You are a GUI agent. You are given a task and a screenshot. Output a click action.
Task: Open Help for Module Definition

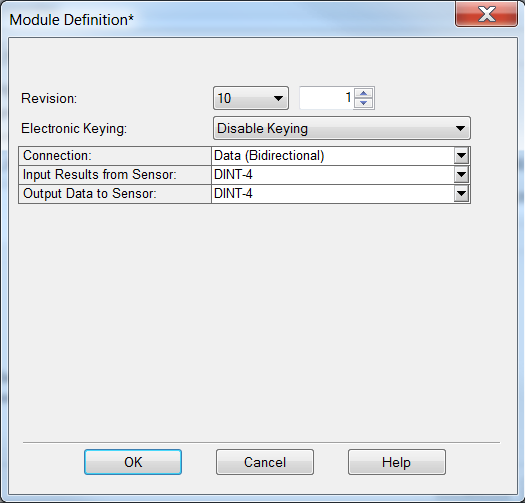(x=397, y=462)
